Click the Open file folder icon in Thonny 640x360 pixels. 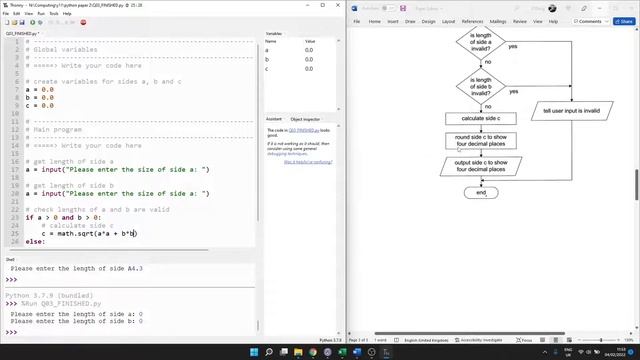click(x=14, y=22)
